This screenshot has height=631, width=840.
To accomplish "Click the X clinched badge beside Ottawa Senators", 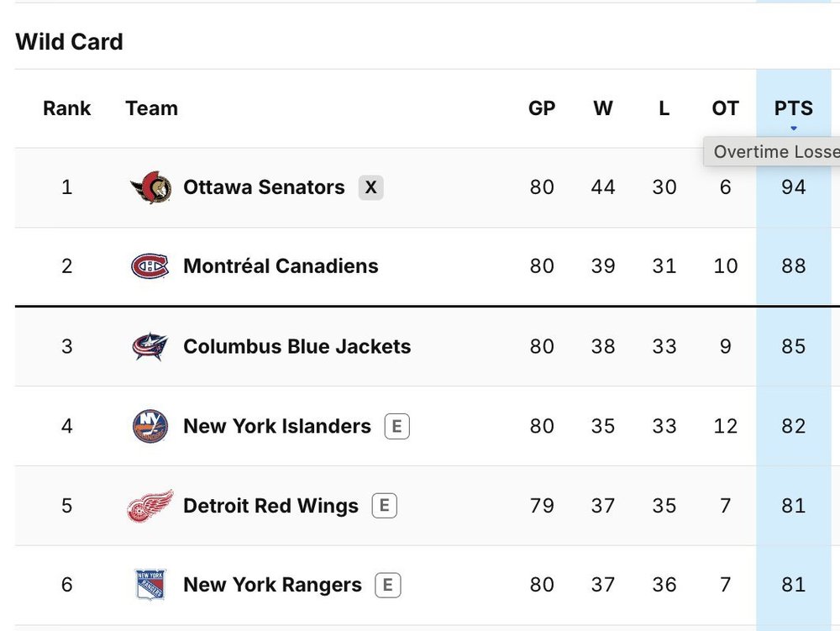I will (370, 187).
